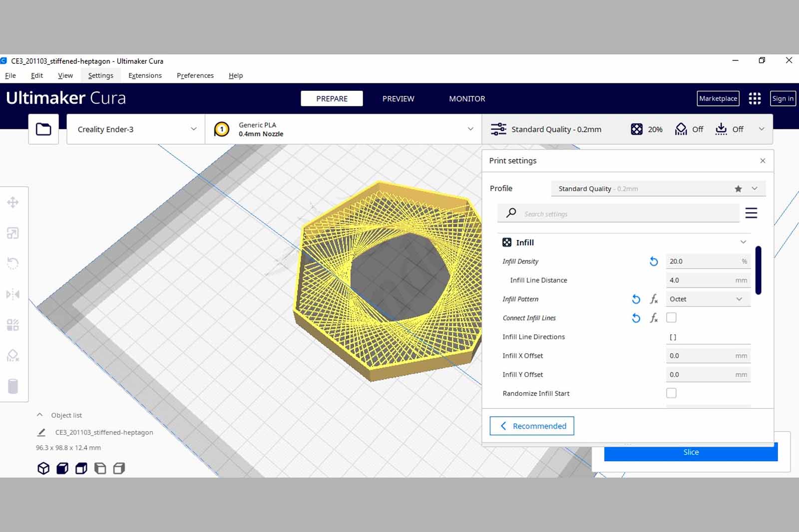Image resolution: width=799 pixels, height=532 pixels.
Task: Select CE3_201103_stiffened-heptagon in object list
Action: 104,432
